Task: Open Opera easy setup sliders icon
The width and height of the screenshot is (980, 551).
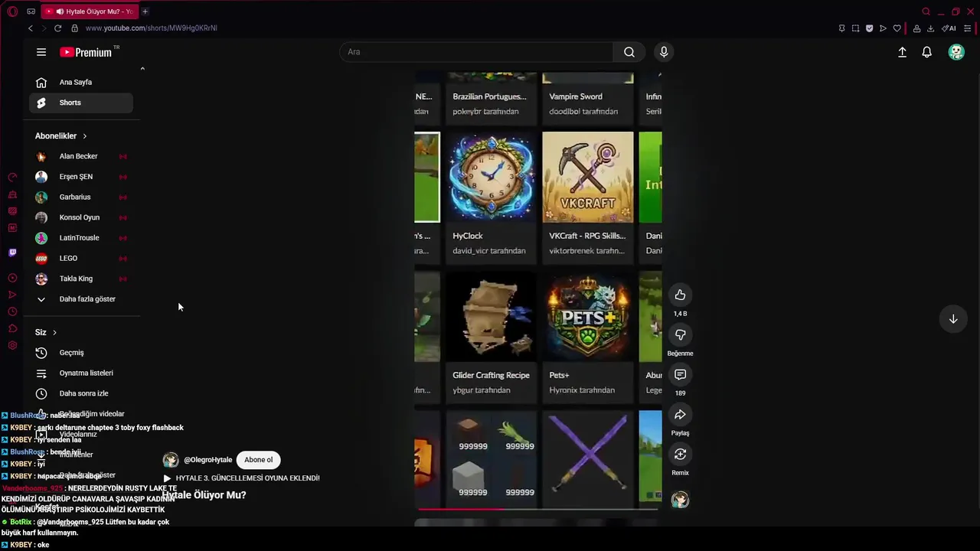Action: click(968, 28)
